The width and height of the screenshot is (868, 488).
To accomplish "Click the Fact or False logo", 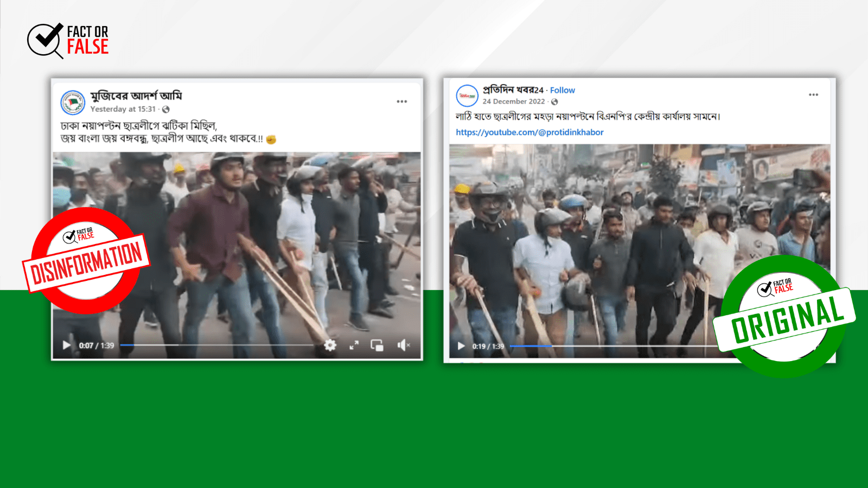I will pos(68,40).
